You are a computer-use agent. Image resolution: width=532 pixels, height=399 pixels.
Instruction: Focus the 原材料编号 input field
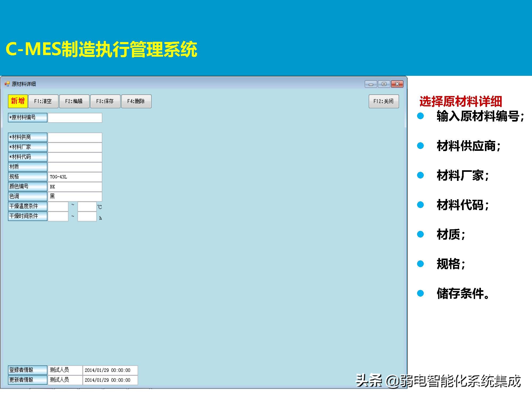[x=75, y=118]
